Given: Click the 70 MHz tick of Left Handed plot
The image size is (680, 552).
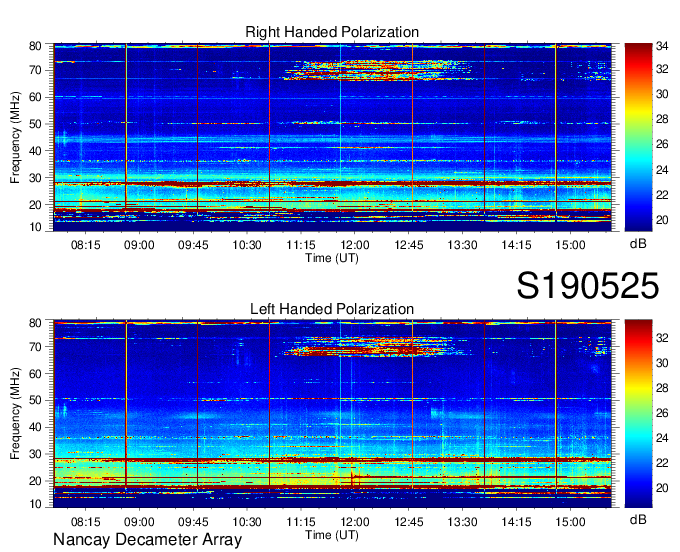Looking at the screenshot, I should pos(35,347).
